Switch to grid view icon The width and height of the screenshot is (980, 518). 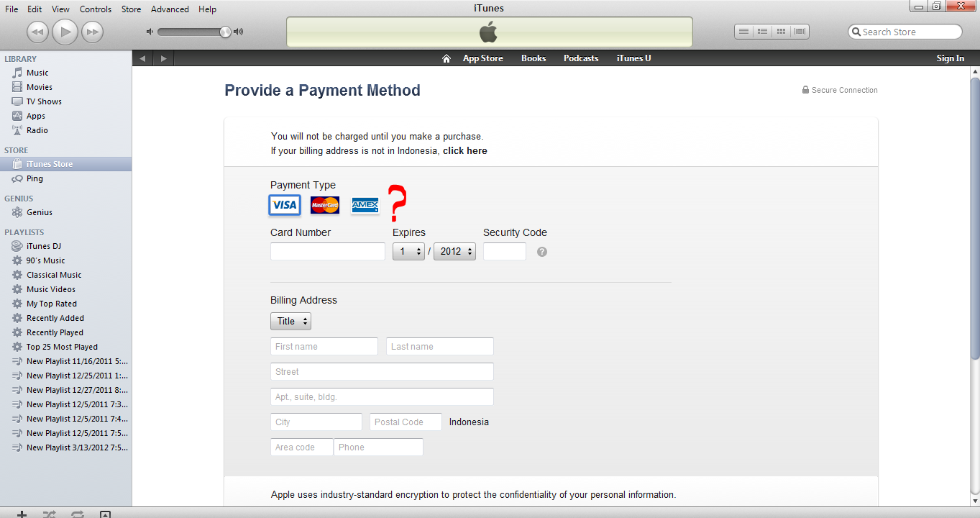[x=781, y=32]
